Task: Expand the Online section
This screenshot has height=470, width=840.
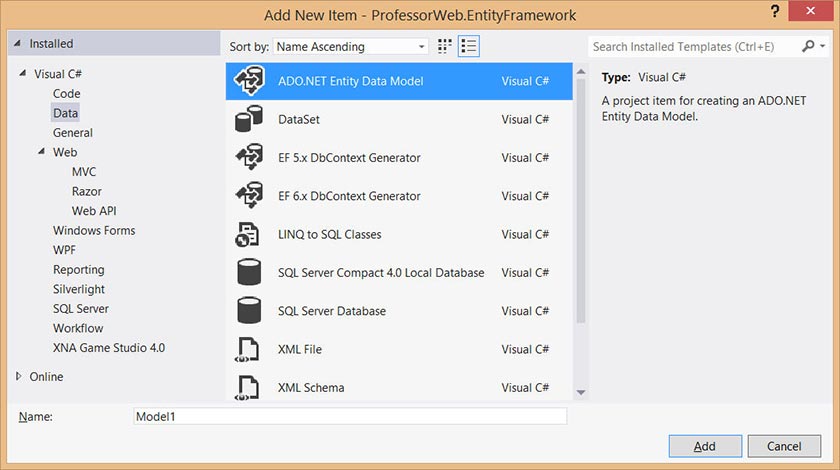Action: pyautogui.click(x=19, y=377)
